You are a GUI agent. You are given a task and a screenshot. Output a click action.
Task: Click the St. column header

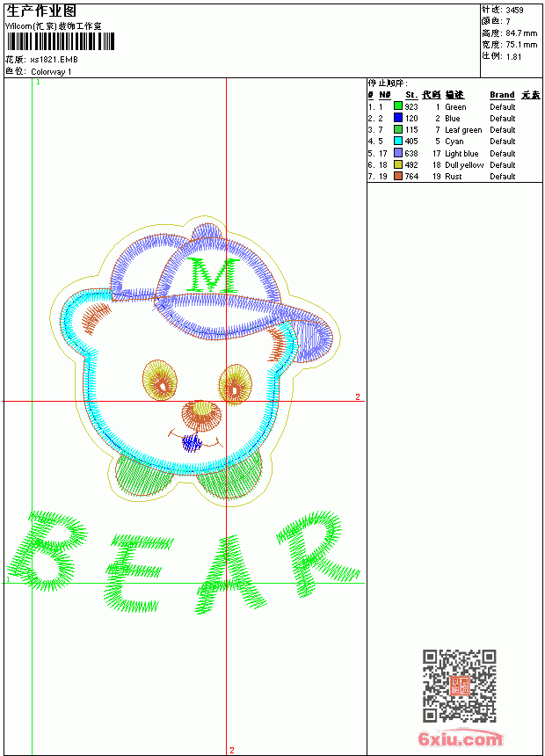coord(411,95)
